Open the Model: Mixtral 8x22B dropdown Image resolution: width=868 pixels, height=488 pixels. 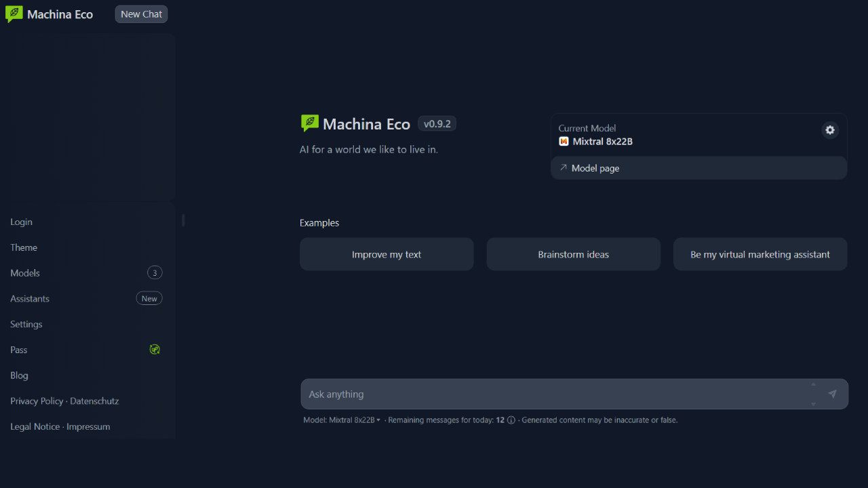coord(342,420)
